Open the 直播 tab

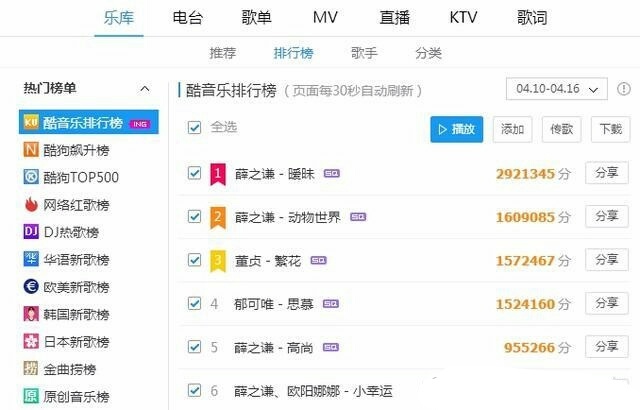pyautogui.click(x=394, y=18)
